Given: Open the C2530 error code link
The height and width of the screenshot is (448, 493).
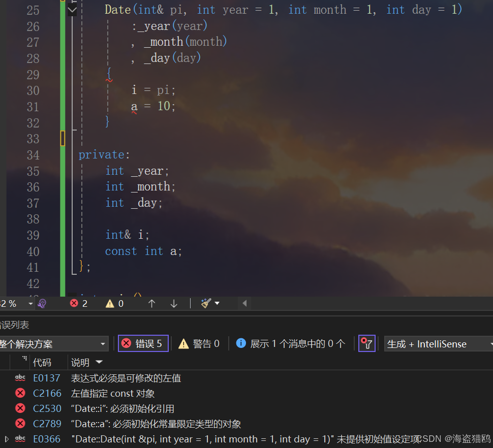Looking at the screenshot, I should 47,408.
